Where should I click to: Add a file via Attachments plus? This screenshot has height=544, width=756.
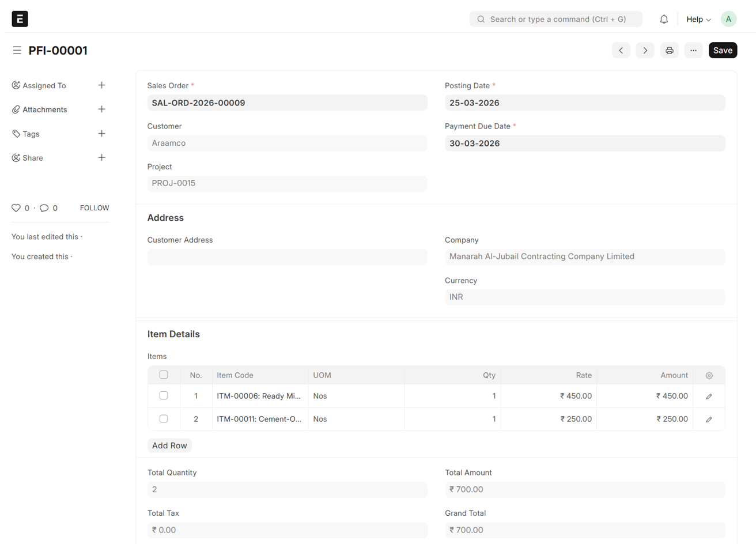(x=101, y=109)
